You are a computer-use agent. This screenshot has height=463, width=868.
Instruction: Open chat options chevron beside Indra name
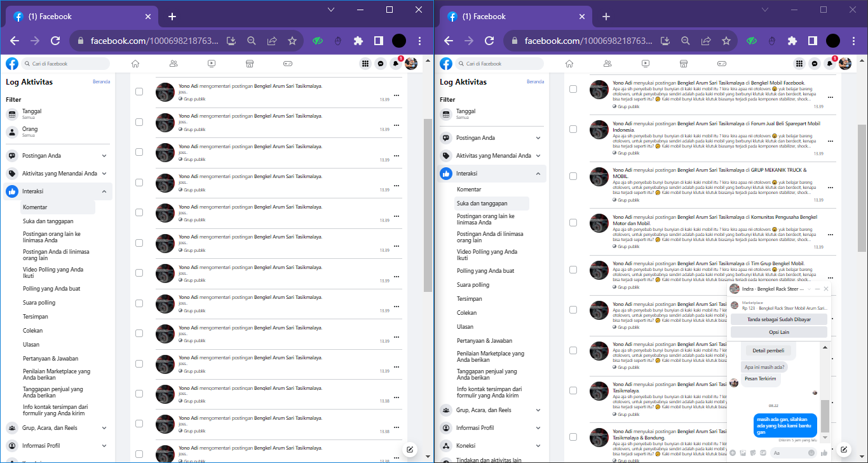[x=810, y=289]
